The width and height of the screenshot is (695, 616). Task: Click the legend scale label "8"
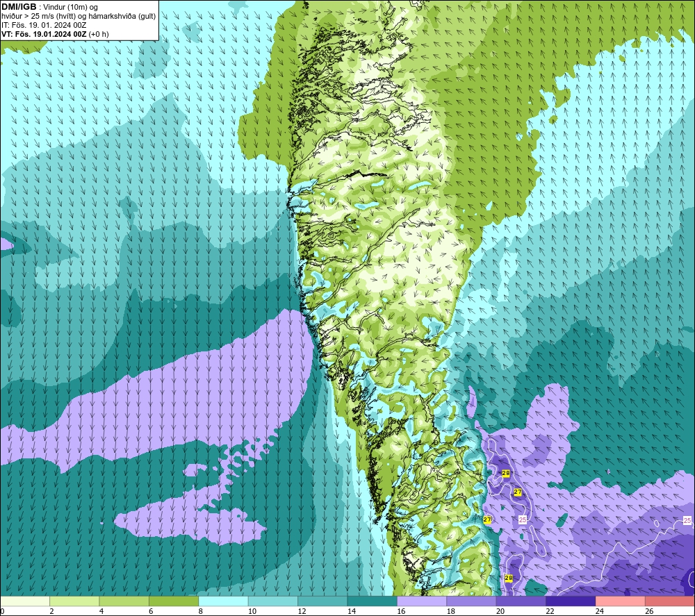pos(201,611)
